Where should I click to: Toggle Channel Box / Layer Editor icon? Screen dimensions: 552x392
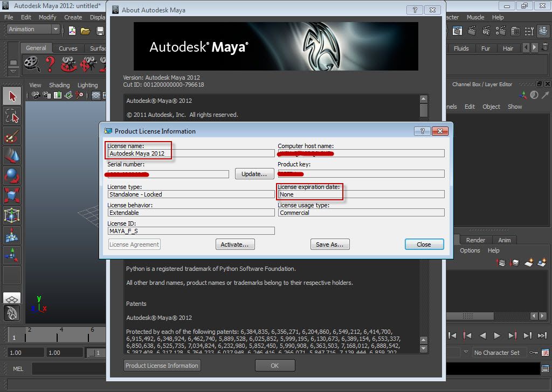tap(543, 31)
